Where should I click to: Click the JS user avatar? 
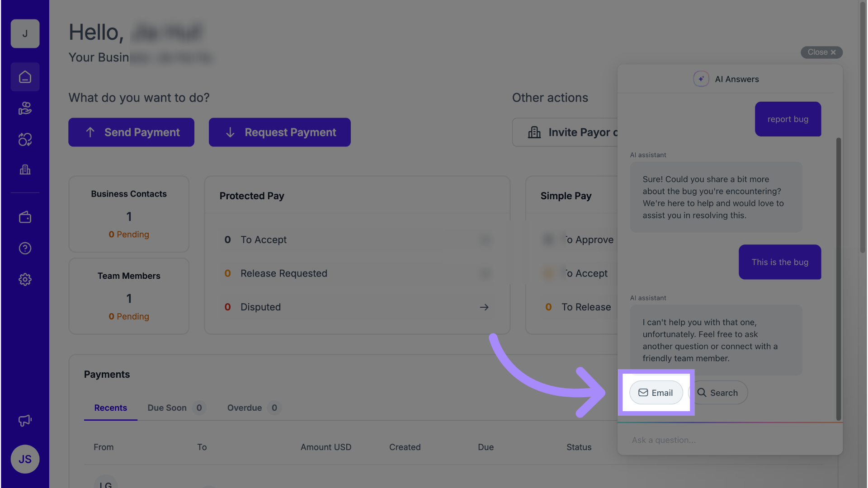(x=25, y=459)
